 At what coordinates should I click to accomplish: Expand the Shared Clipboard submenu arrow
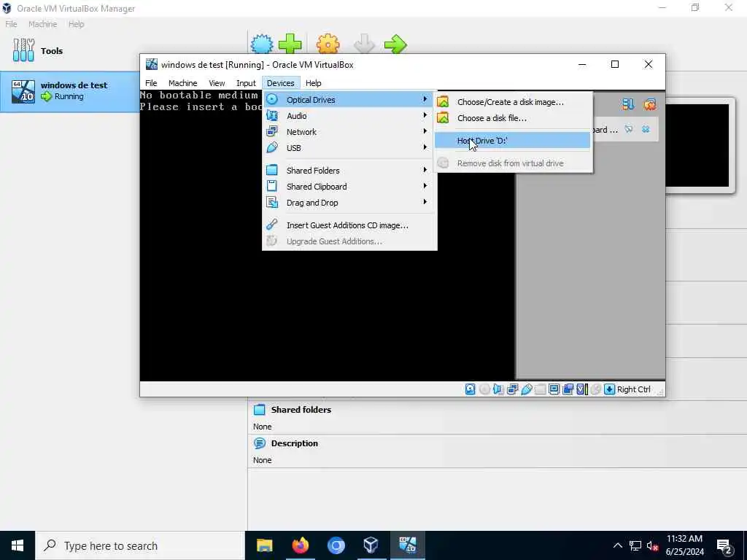tap(425, 186)
